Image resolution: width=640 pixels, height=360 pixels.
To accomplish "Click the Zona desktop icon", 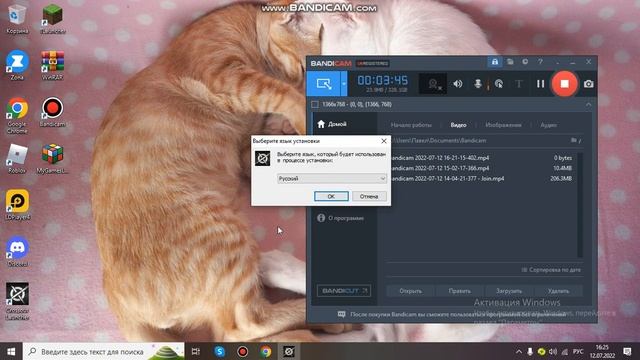I will coord(17,65).
